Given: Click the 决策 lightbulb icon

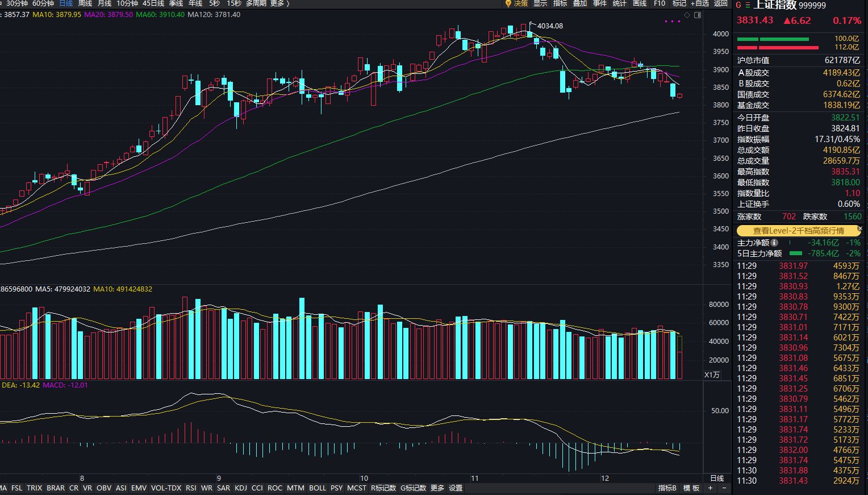Looking at the screenshot, I should [x=508, y=3].
